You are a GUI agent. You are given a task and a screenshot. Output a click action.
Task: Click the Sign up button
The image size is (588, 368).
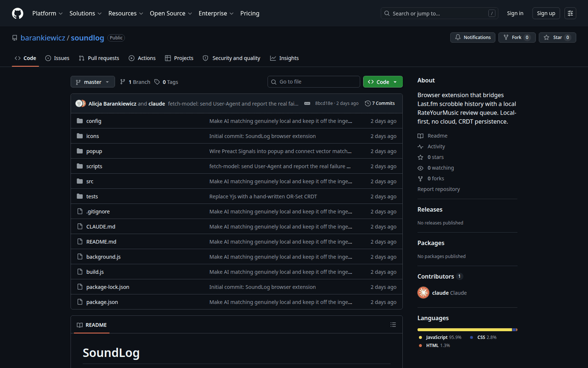(546, 13)
